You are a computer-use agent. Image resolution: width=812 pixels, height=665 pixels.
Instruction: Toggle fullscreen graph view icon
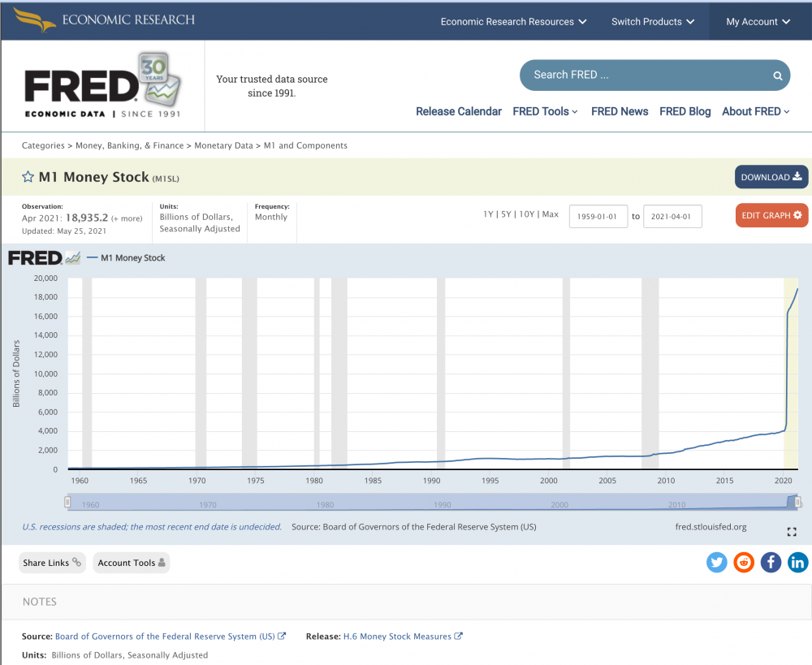(x=791, y=532)
